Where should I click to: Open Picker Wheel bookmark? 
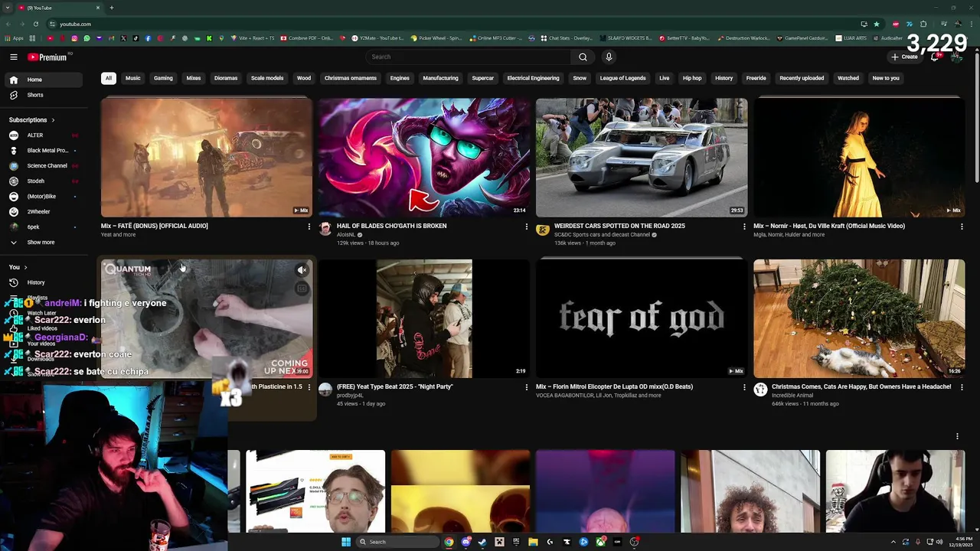coord(436,38)
